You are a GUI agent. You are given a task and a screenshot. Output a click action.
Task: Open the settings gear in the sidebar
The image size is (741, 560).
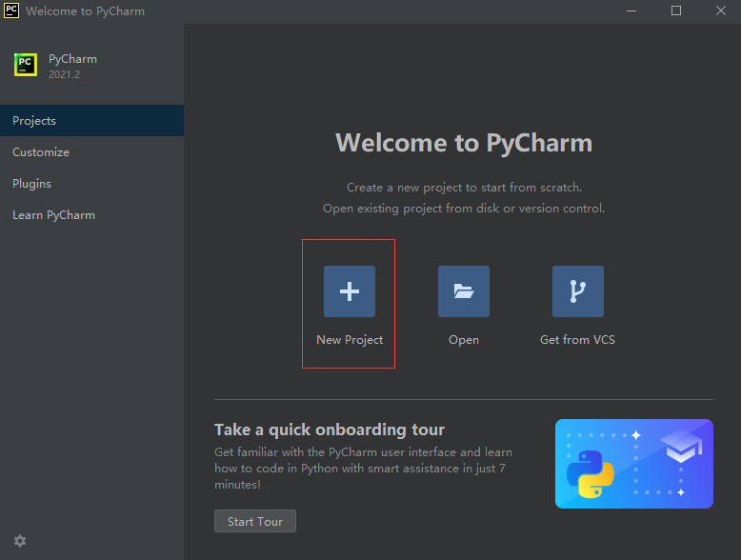[x=20, y=541]
